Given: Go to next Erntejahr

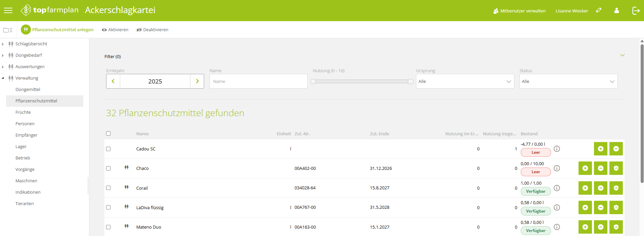Looking at the screenshot, I should click(x=197, y=81).
